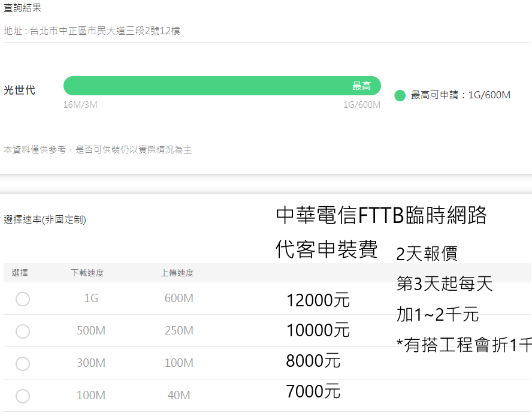Screen dimensions: 532x416
Task: Click the 7000元 price text
Action: [313, 391]
